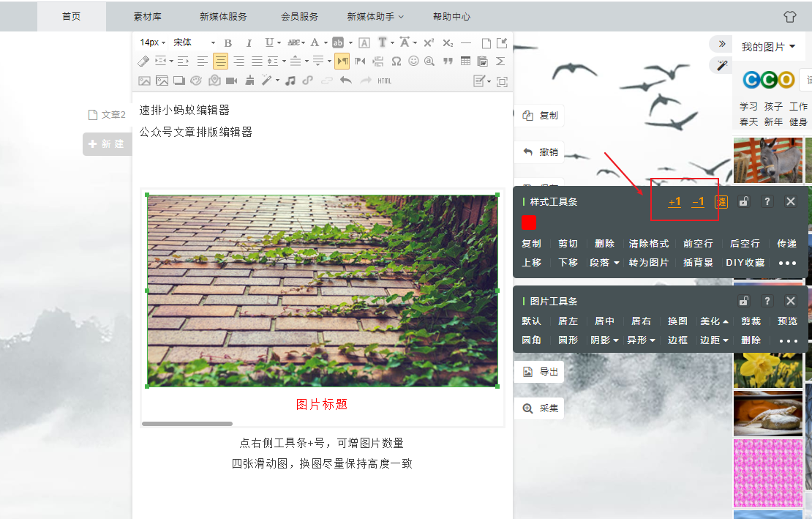
Task: Click the +1 add image link
Action: coord(674,202)
